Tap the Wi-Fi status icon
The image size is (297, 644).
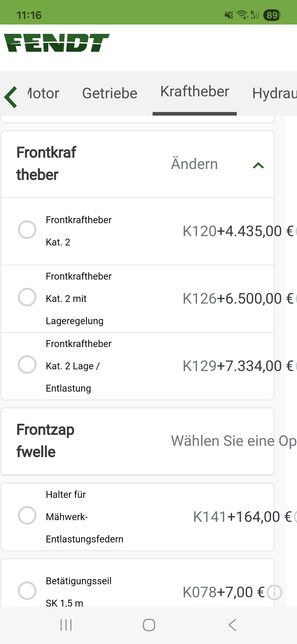[x=243, y=15]
